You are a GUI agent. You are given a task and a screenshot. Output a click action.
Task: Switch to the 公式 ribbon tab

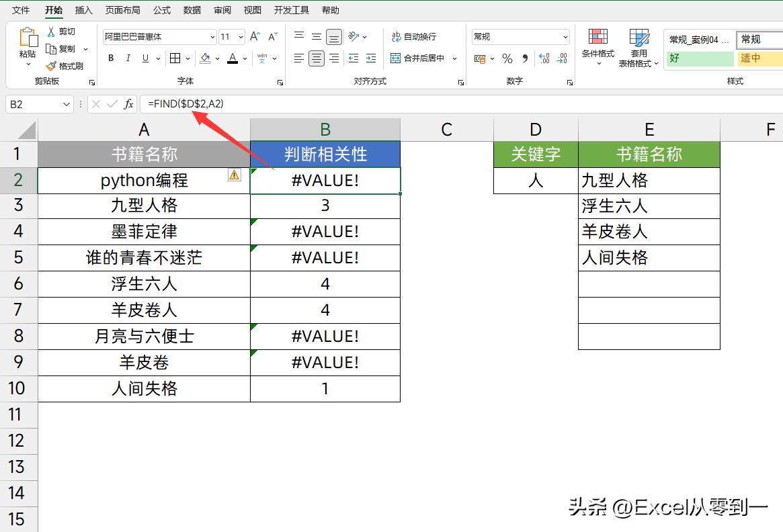(161, 10)
